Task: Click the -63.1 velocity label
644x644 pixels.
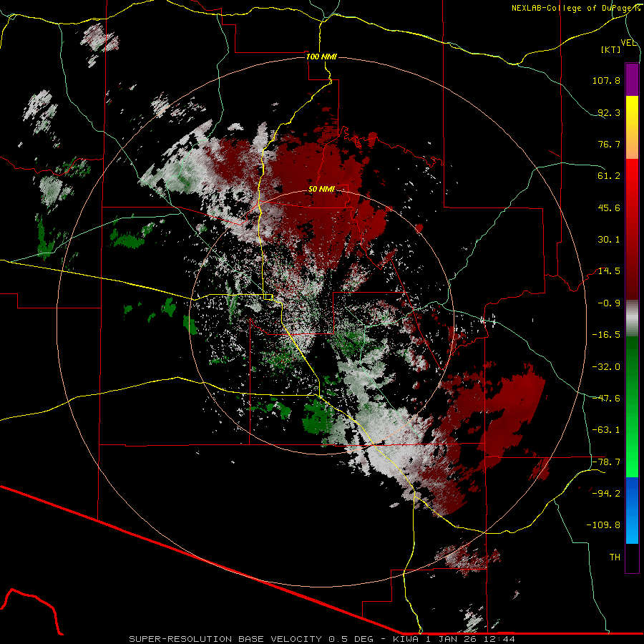Action: (606, 430)
